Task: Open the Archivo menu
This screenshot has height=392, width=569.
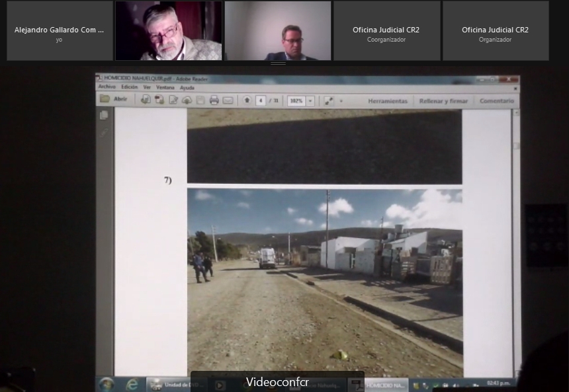Action: coord(107,87)
